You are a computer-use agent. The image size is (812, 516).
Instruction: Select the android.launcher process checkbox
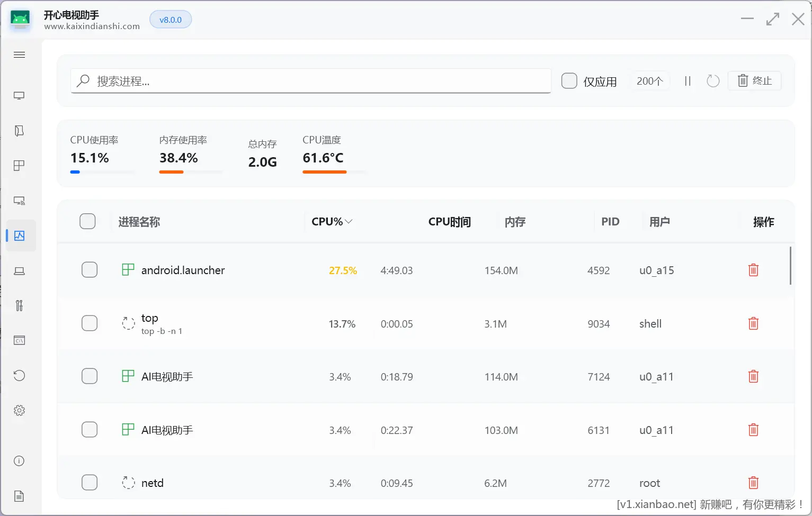pyautogui.click(x=90, y=270)
